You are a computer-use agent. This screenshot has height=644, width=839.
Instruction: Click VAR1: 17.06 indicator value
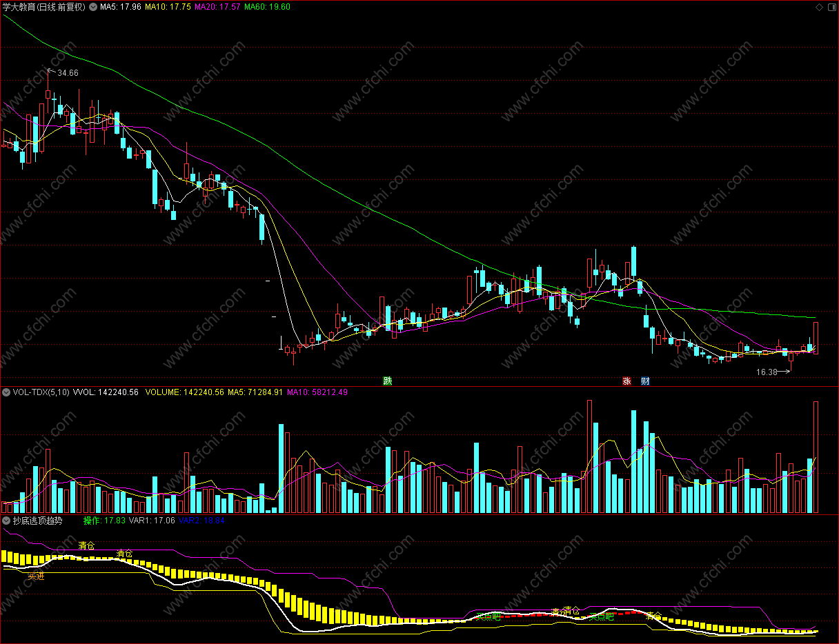152,521
